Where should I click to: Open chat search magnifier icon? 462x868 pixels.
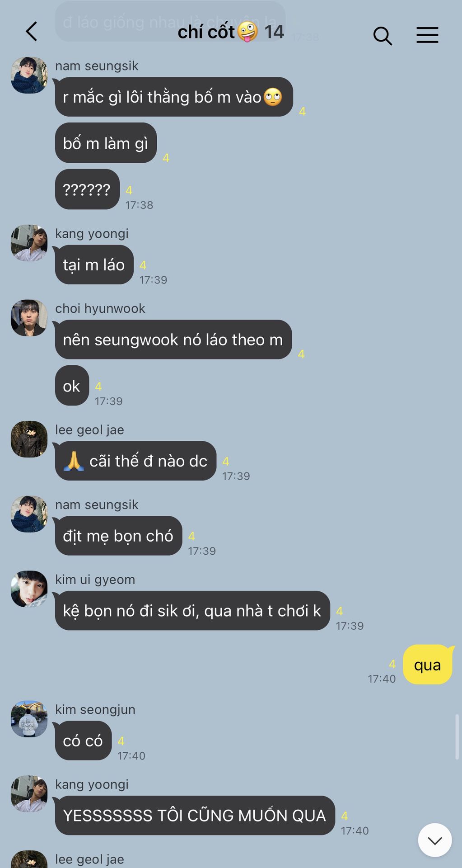coord(383,35)
